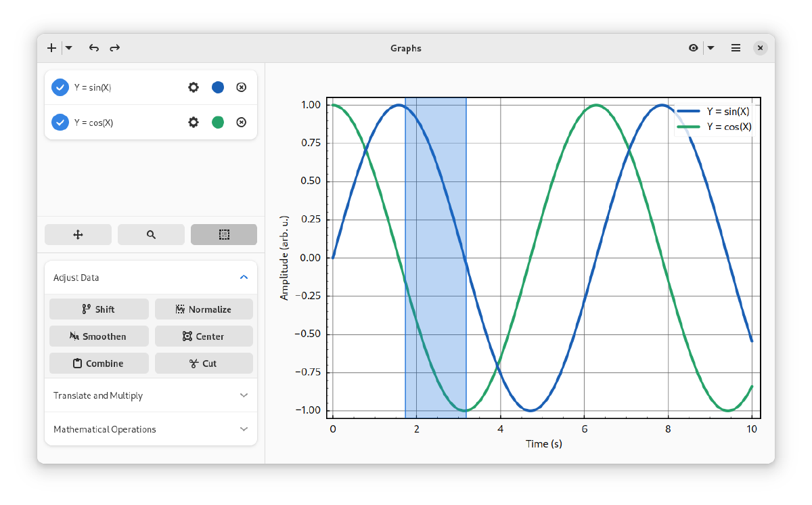Expand Mathematical Operations section

tap(244, 429)
